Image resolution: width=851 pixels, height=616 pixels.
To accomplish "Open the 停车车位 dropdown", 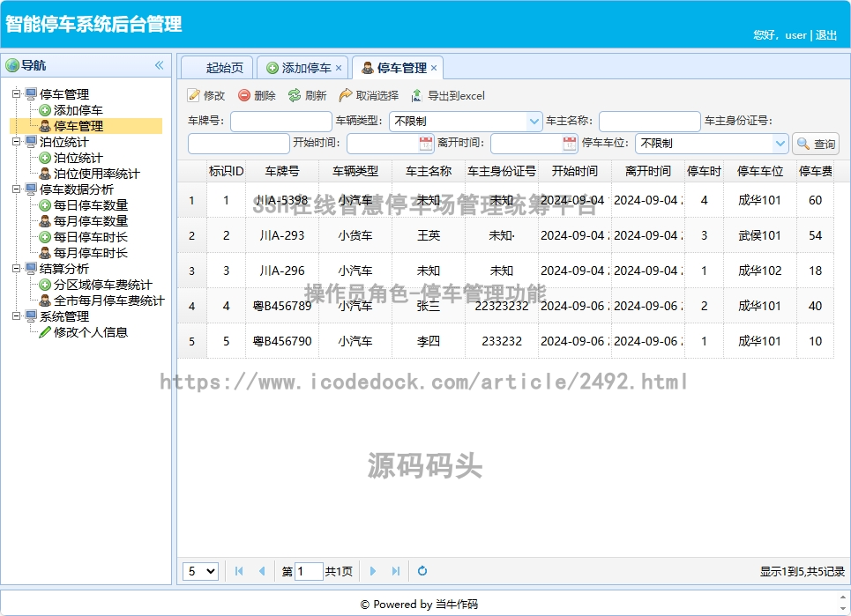I will 780,143.
